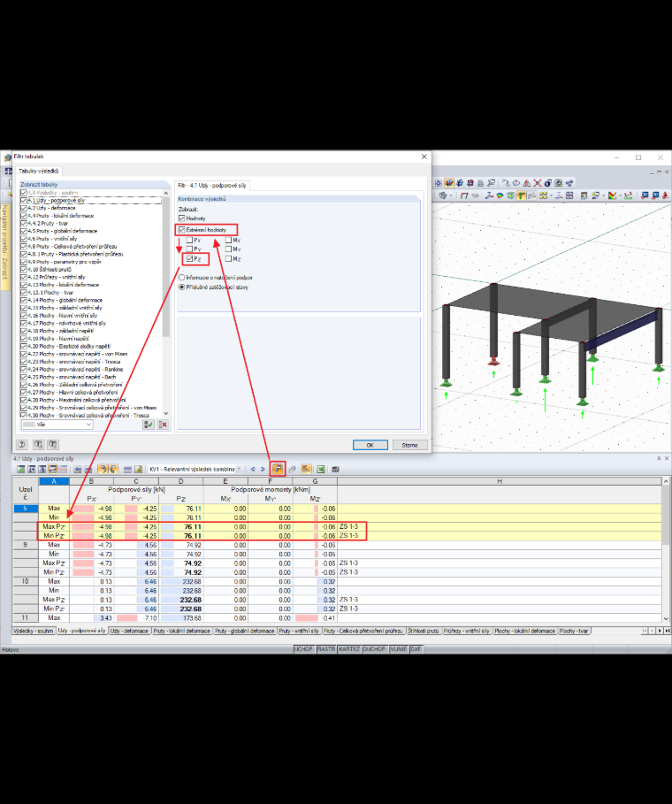
Task: Click the help question-mark icon in dialog
Action: (22, 445)
